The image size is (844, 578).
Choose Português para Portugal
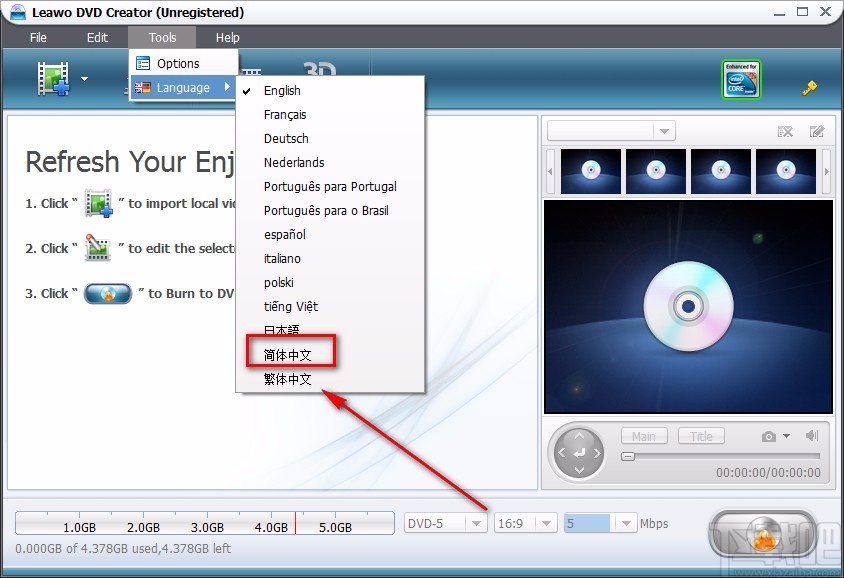[330, 186]
